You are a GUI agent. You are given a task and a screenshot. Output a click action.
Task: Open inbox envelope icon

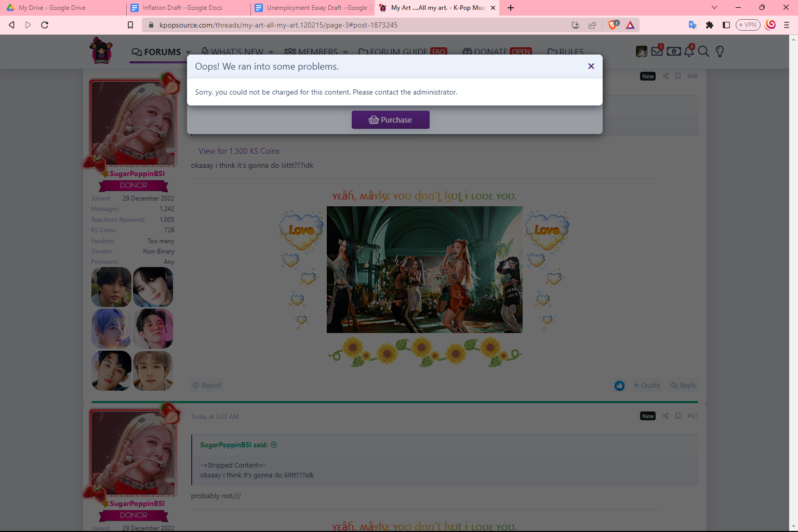657,51
